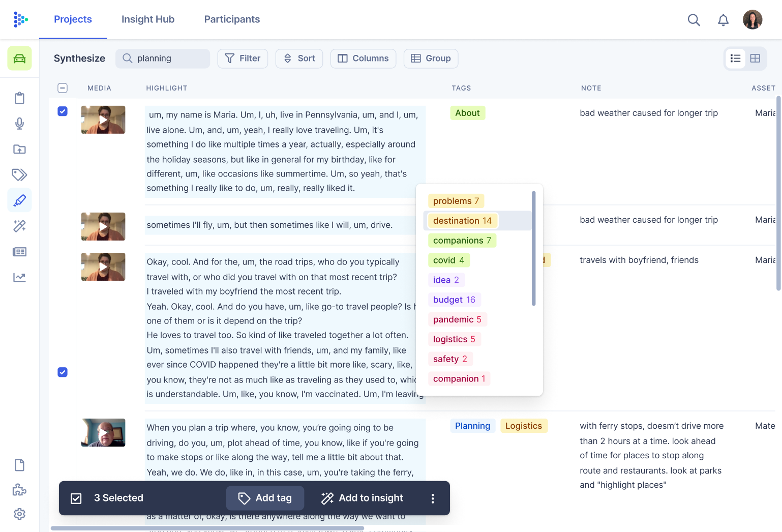Choose the destination tag from list
782x532 pixels.
click(462, 221)
